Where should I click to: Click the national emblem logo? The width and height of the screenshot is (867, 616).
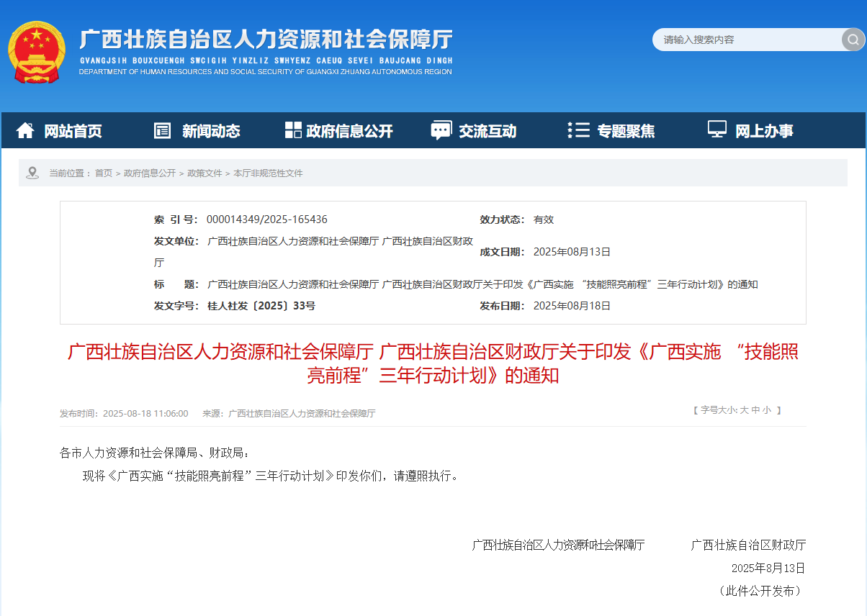(x=36, y=53)
